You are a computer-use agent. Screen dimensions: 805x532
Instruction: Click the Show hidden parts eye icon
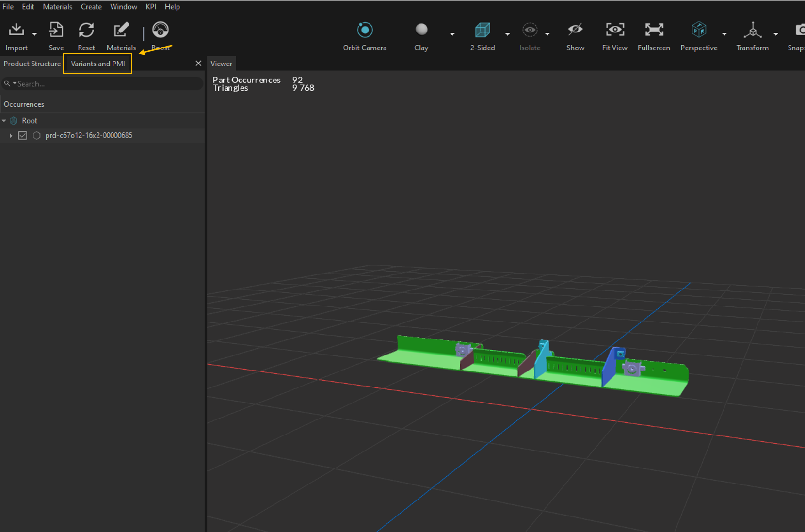click(x=575, y=30)
